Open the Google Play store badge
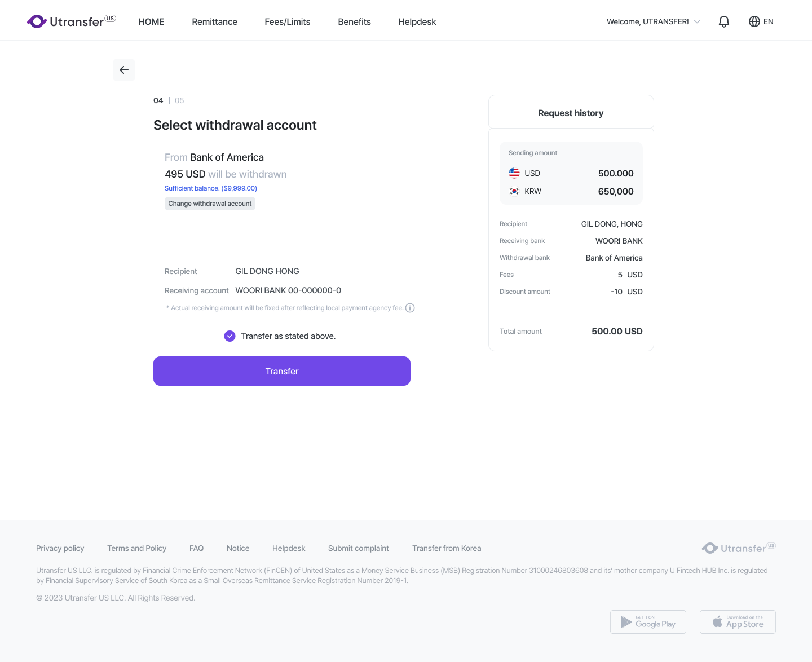 pos(648,622)
